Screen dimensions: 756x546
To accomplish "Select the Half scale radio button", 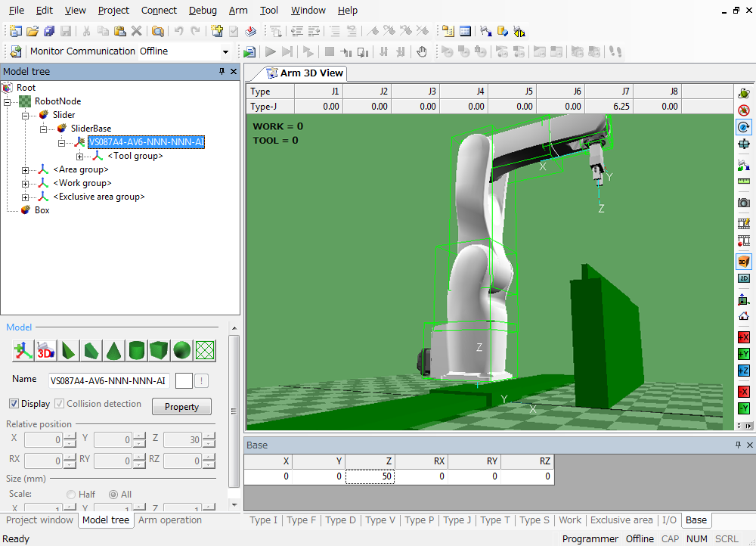I will click(x=72, y=495).
